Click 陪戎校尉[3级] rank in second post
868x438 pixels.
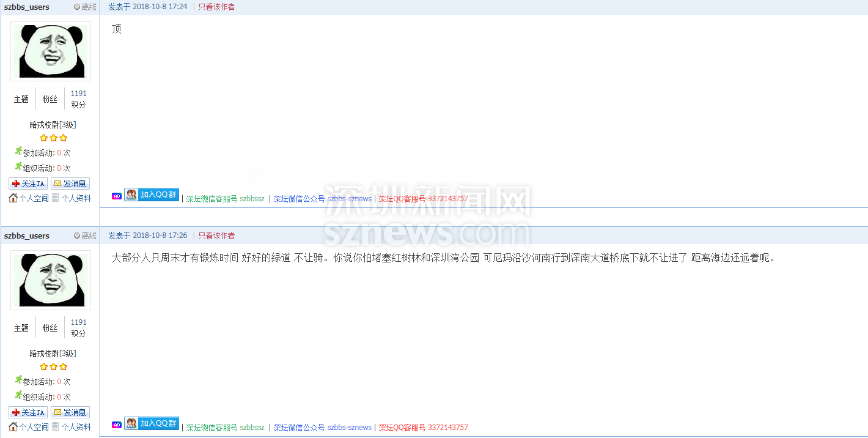[x=53, y=354]
